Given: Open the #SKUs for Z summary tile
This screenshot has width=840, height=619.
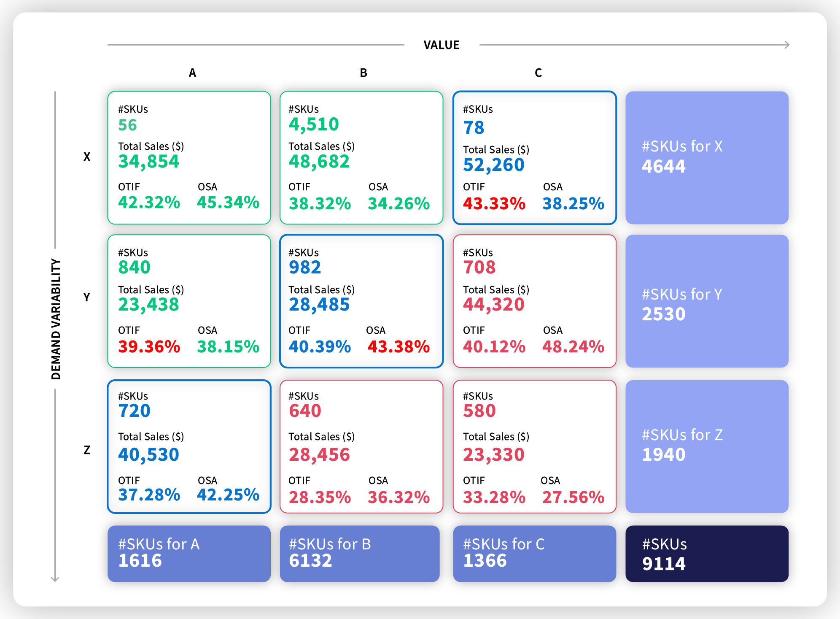Looking at the screenshot, I should pos(707,446).
